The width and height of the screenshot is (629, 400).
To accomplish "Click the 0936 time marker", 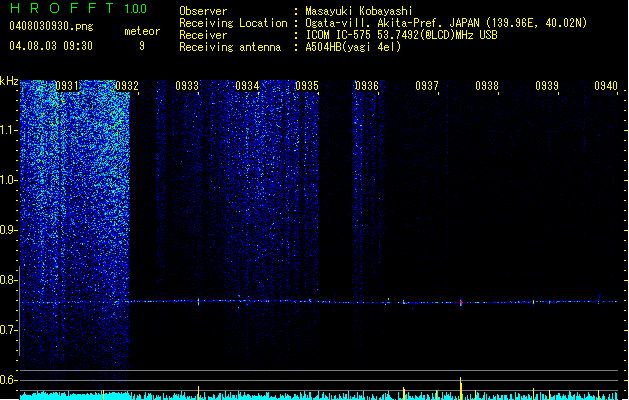I will click(x=367, y=86).
